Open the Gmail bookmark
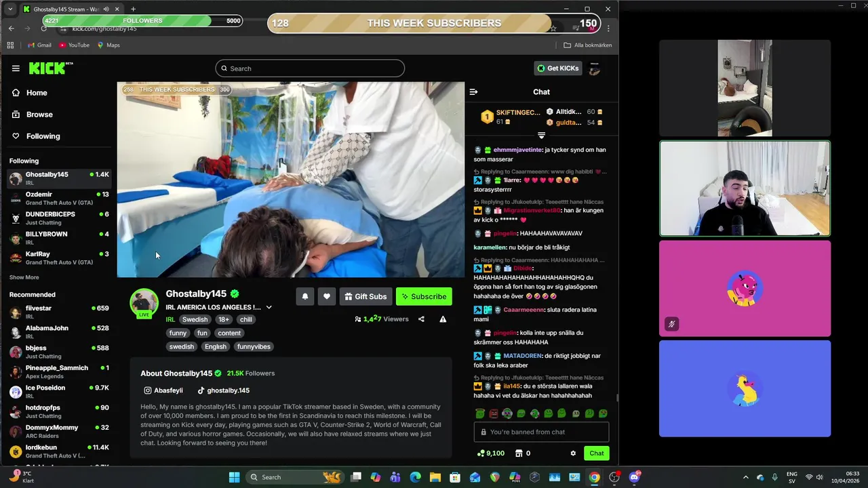The width and height of the screenshot is (868, 488). [x=39, y=45]
